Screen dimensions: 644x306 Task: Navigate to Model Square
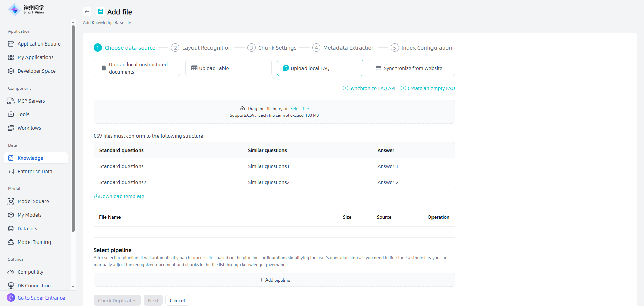click(33, 201)
